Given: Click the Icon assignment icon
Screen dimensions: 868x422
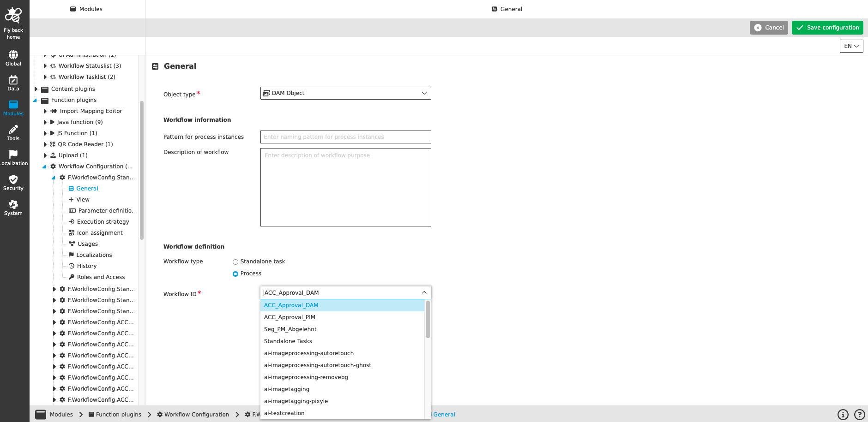Looking at the screenshot, I should click(72, 233).
